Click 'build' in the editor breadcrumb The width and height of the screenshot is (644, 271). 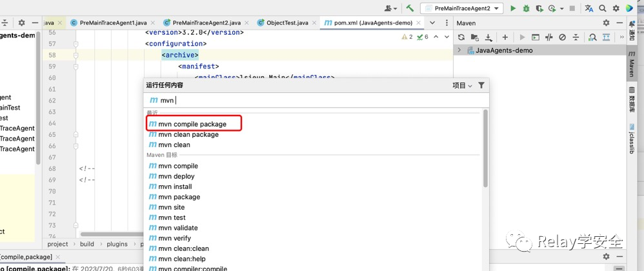87,244
